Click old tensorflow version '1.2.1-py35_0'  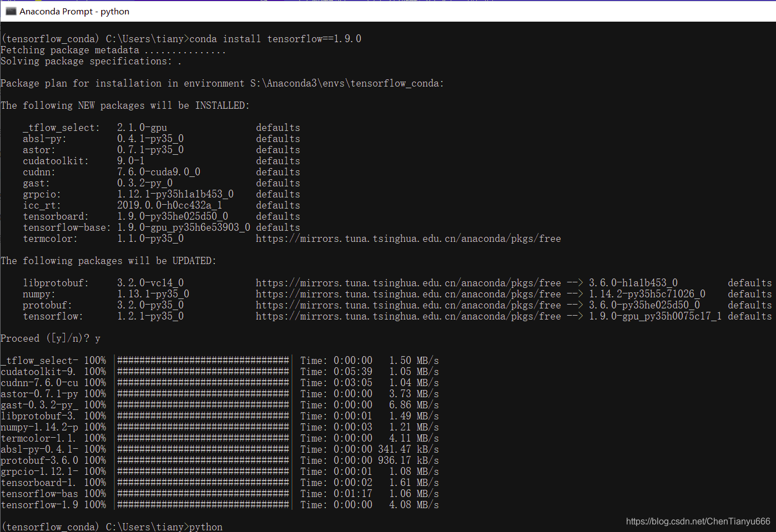point(150,316)
